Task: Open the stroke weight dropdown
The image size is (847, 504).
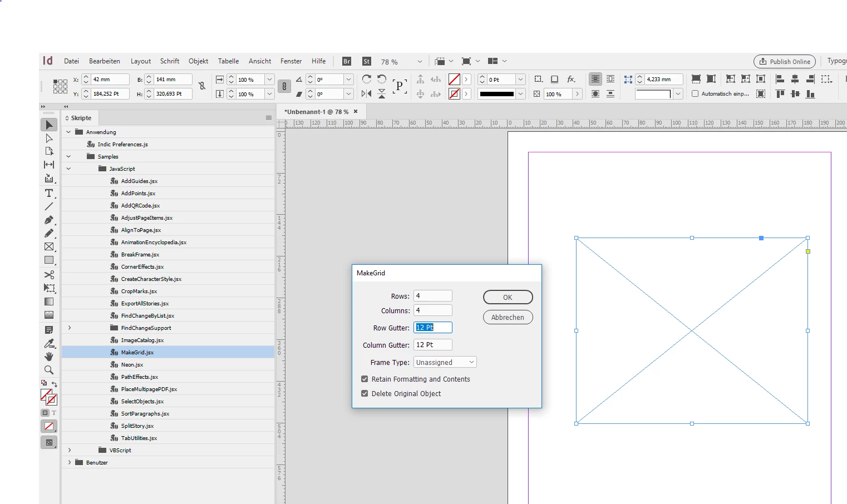Action: [521, 80]
